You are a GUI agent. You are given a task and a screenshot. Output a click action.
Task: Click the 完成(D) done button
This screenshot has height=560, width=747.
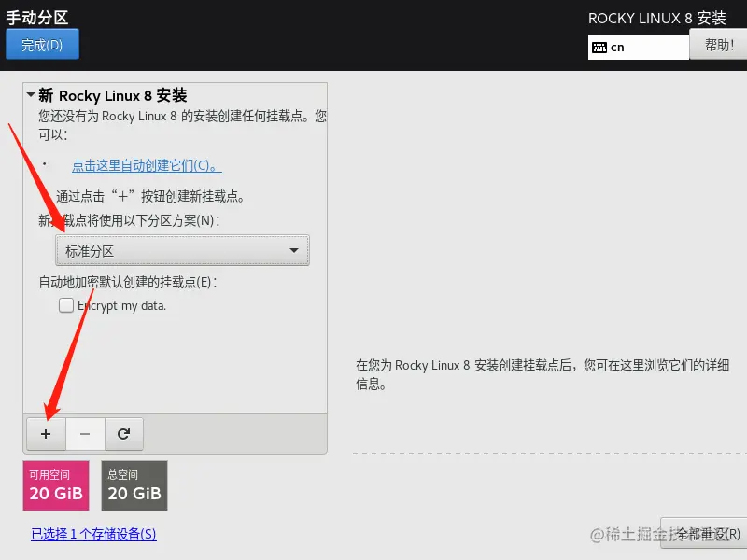tap(42, 44)
